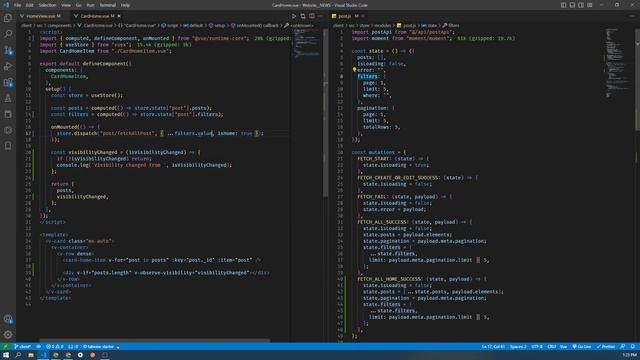The width and height of the screenshot is (640, 360).
Task: Click 'setup' in left breadcrumb
Action: (220, 25)
